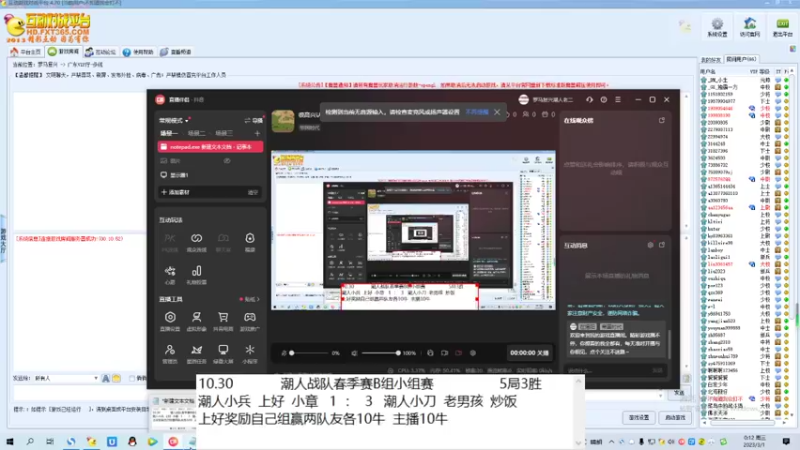
Task: Adjust the speaker volume slider
Action: point(380,353)
